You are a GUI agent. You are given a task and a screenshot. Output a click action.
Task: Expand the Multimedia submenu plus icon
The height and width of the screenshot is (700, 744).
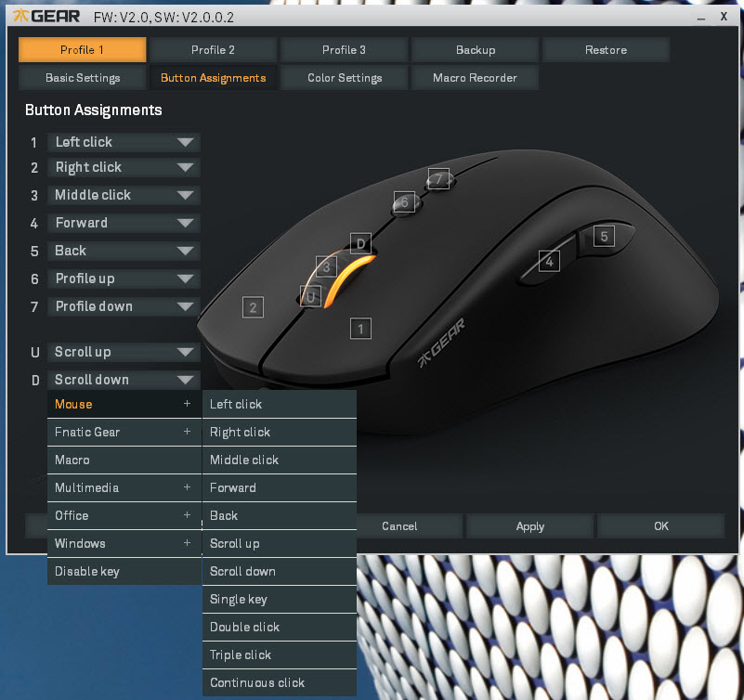[x=187, y=487]
